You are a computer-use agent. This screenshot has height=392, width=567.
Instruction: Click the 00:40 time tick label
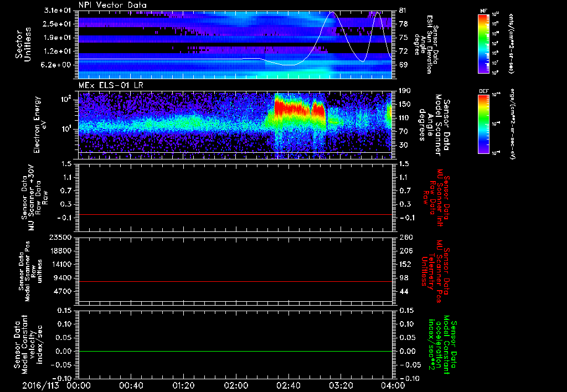tap(131, 385)
